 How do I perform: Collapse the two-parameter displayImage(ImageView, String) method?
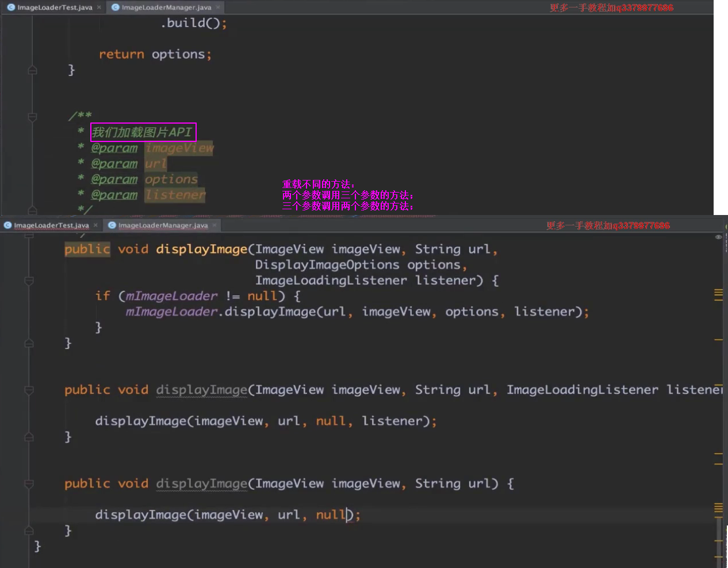tap(29, 484)
